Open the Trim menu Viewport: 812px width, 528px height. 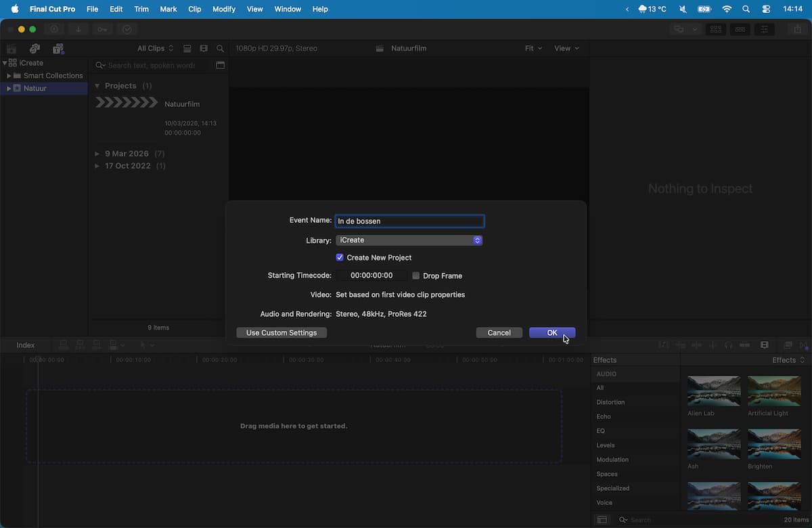pos(141,9)
